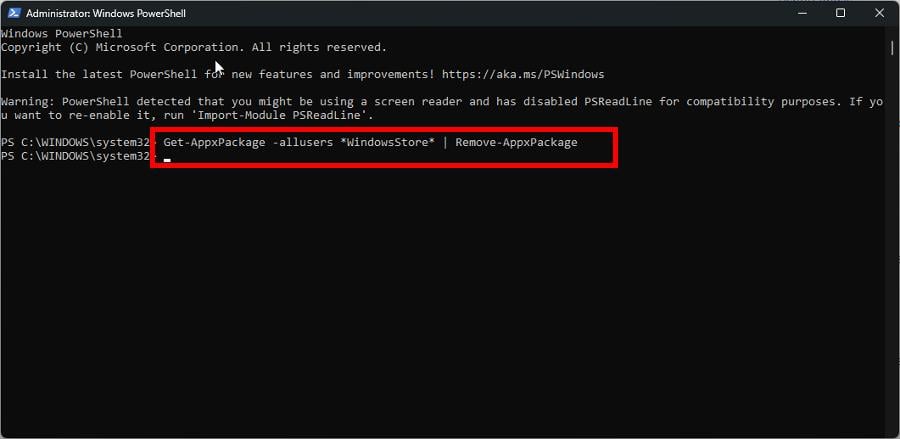The width and height of the screenshot is (900, 439).
Task: Click the pipe character in the command
Action: tap(447, 142)
